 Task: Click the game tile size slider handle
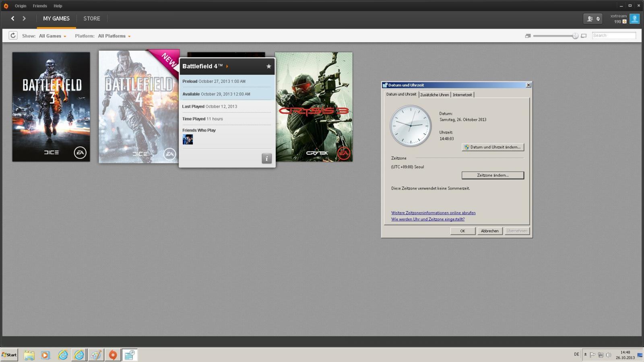pyautogui.click(x=575, y=36)
